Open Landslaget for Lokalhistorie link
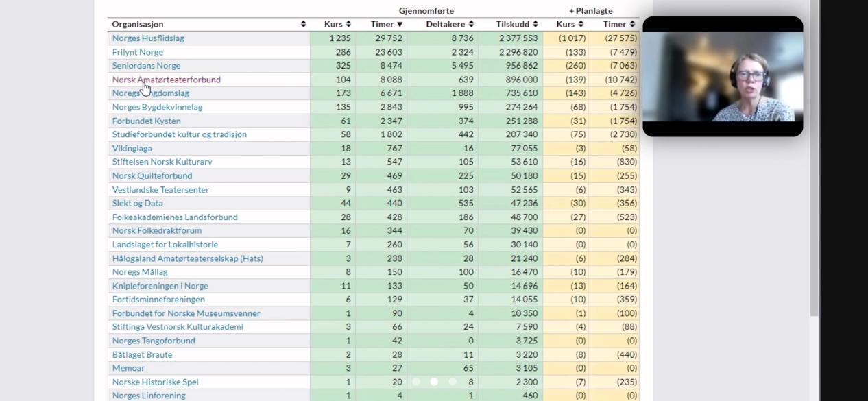Viewport: 868px width, 401px height. pos(165,244)
